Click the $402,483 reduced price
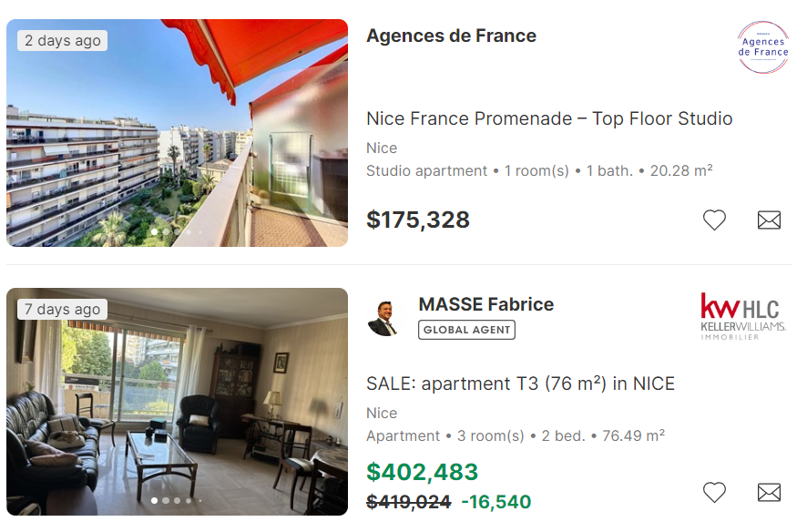Screen dimensions: 797x532 pyautogui.click(x=422, y=472)
